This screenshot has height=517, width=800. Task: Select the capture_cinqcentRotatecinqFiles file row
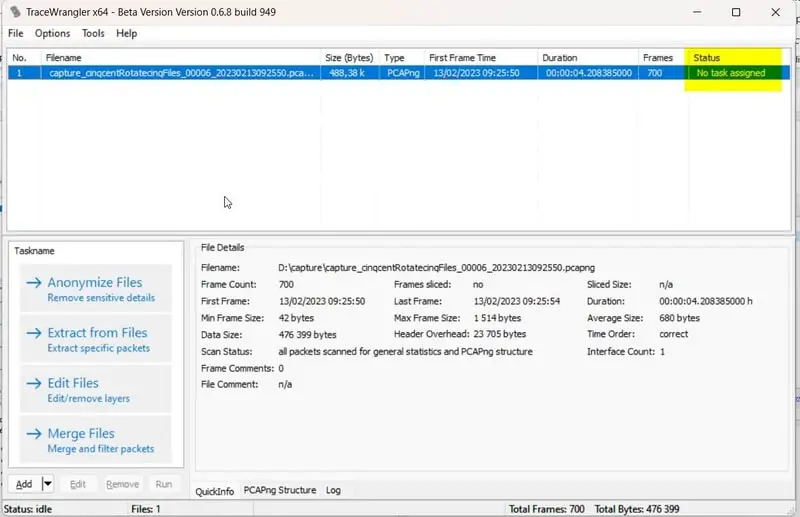[398, 73]
